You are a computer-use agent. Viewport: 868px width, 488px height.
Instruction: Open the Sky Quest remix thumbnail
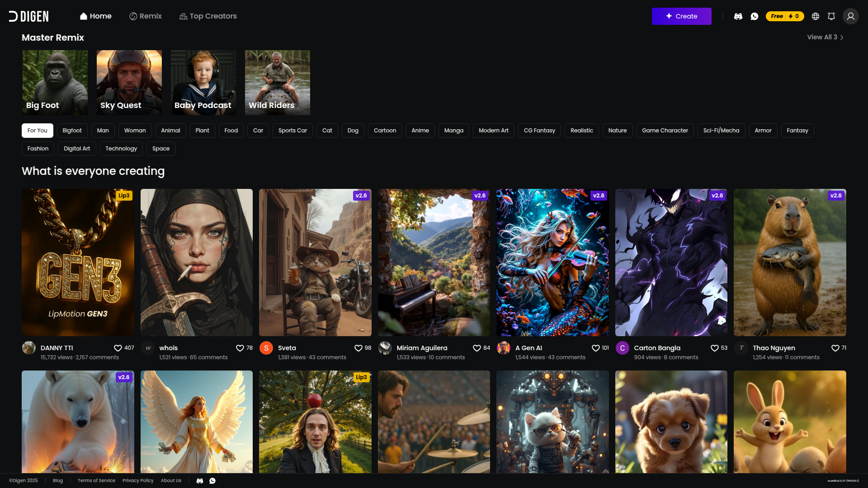pos(129,82)
